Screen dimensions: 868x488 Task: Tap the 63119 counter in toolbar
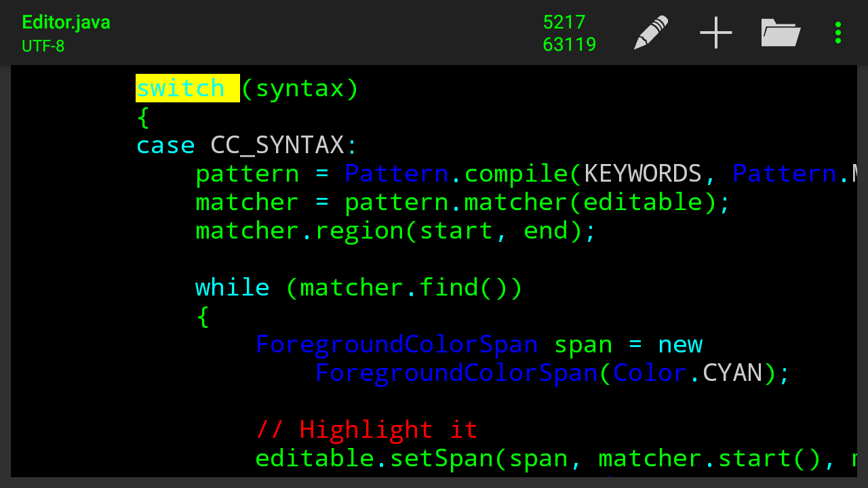click(569, 45)
